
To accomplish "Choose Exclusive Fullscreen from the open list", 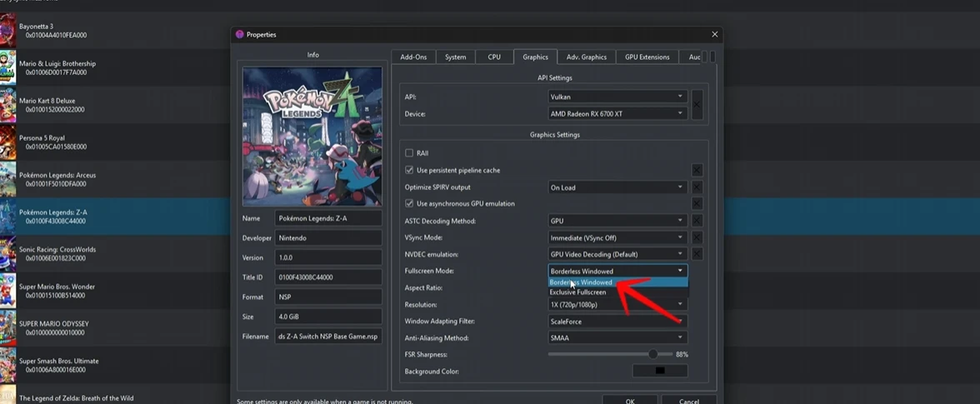I will [x=578, y=292].
